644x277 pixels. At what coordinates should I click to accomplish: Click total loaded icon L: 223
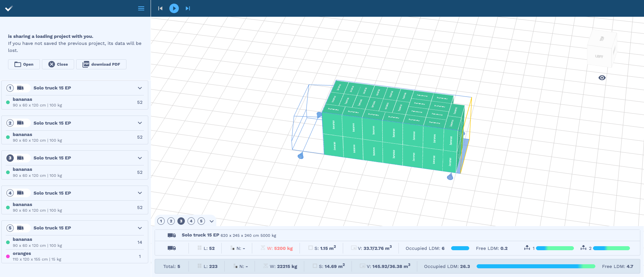pos(200,266)
